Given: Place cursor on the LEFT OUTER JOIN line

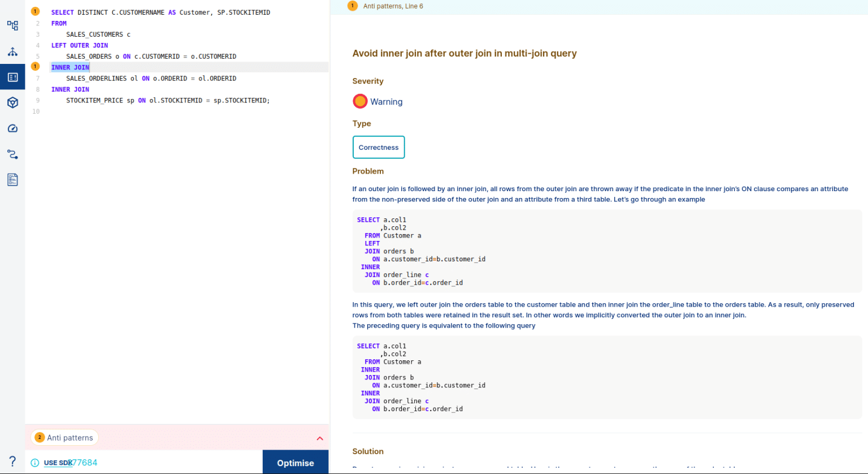Looking at the screenshot, I should coord(80,45).
